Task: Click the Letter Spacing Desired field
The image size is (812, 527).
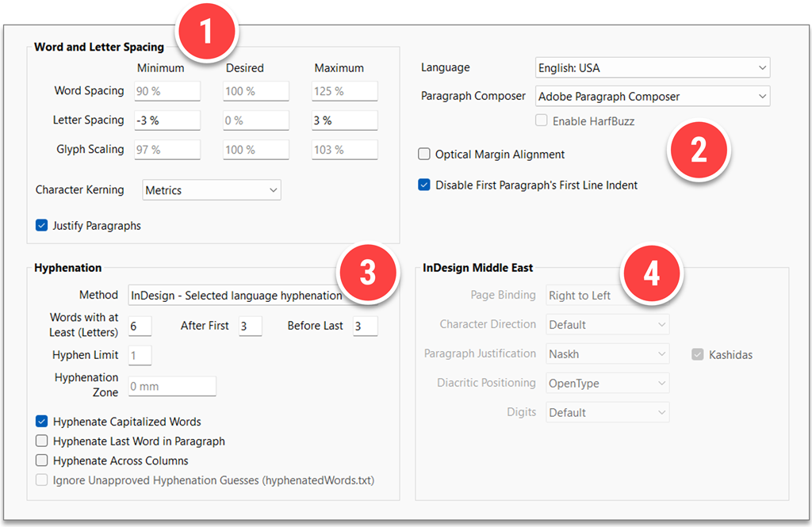Action: coord(256,120)
